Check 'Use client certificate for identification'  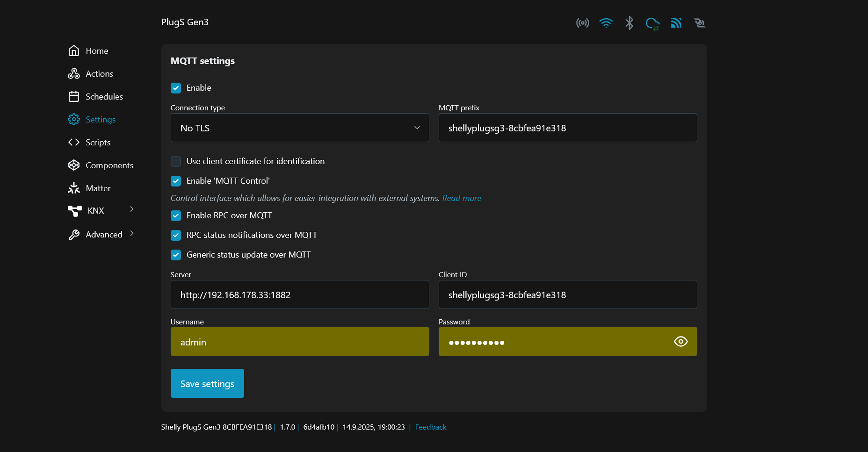pos(176,161)
